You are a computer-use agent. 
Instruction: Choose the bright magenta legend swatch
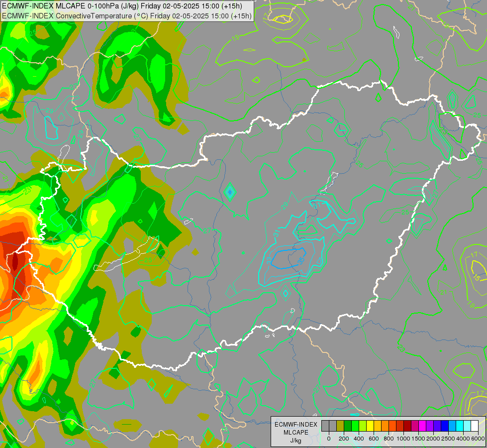point(423,426)
